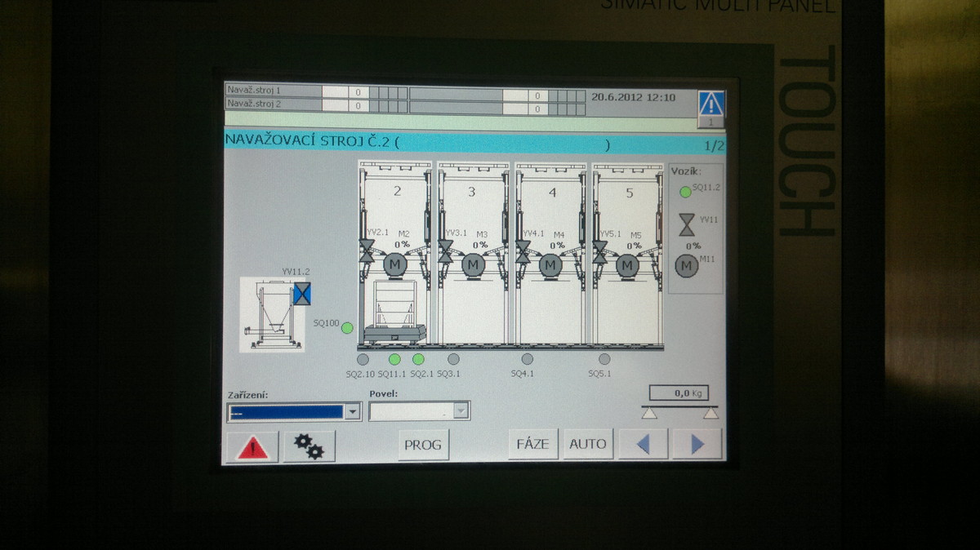
Task: Switch to AUTO mode
Action: 588,445
